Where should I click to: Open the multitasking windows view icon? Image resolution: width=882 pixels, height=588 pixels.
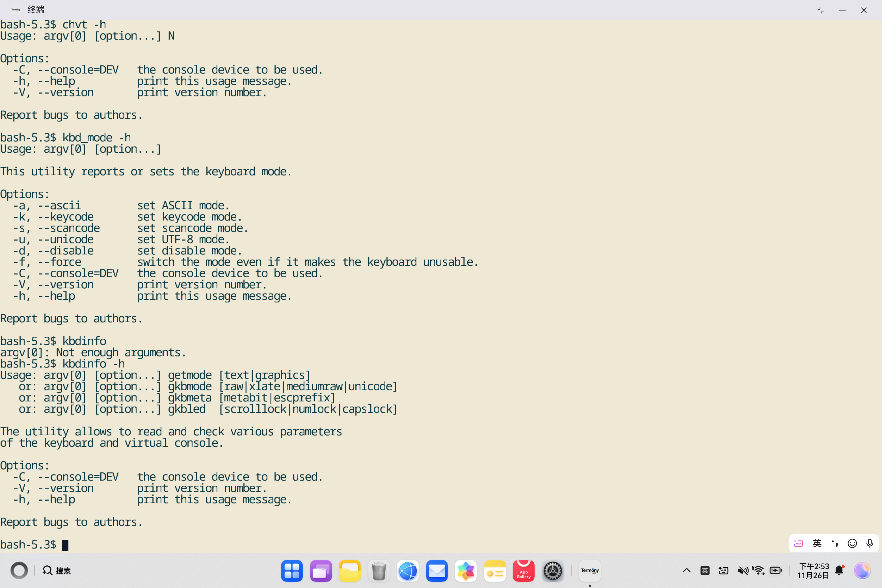coord(321,571)
